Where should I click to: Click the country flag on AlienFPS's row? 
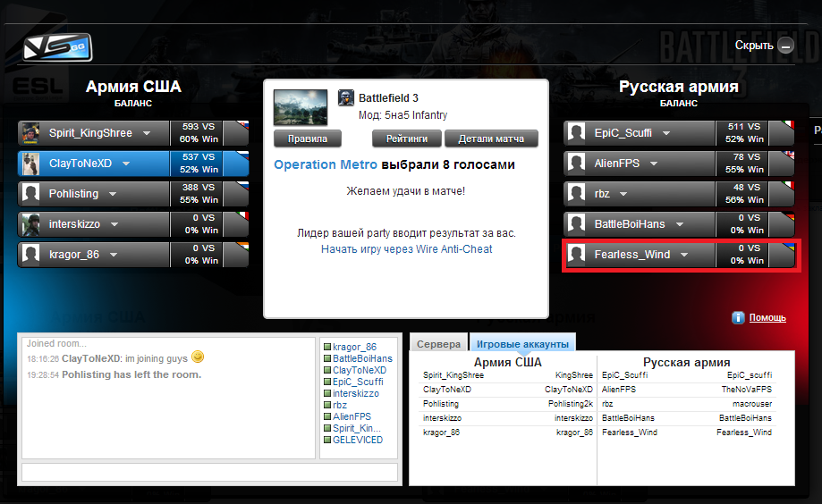[x=788, y=155]
